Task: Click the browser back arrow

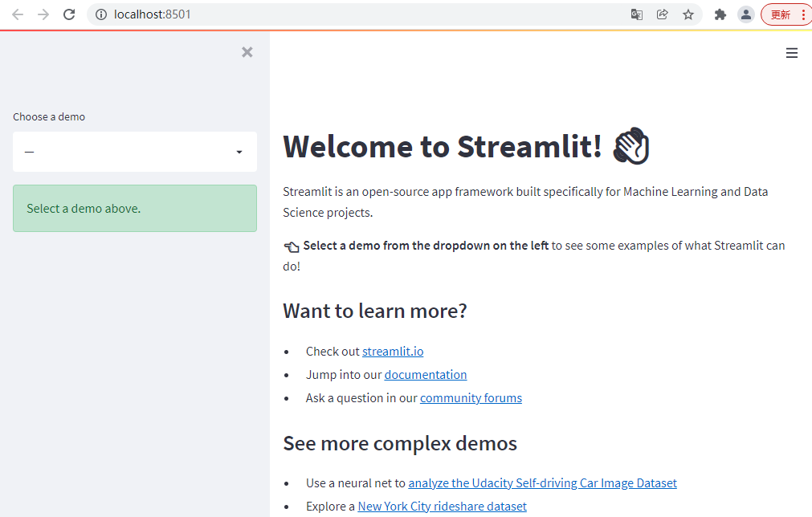Action: coord(18,14)
